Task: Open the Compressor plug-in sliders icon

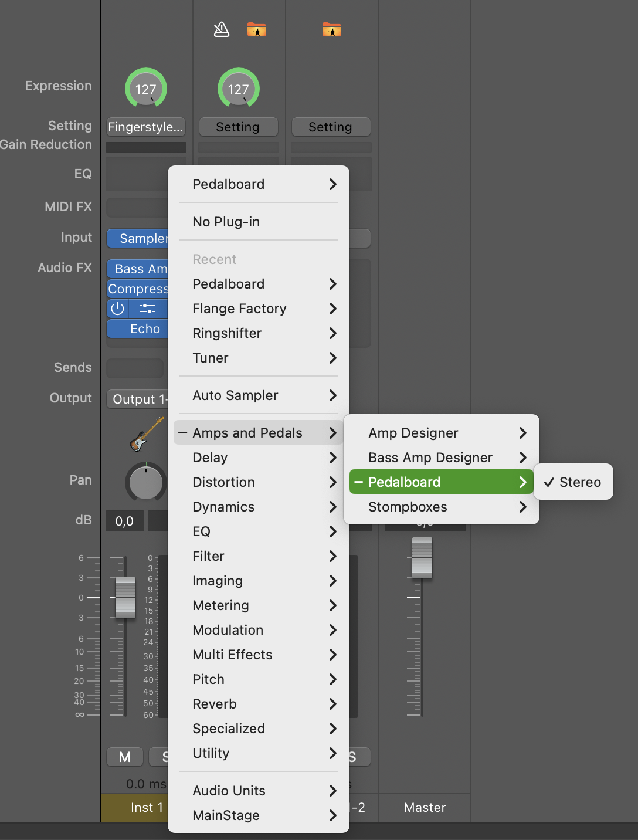Action: click(x=147, y=309)
